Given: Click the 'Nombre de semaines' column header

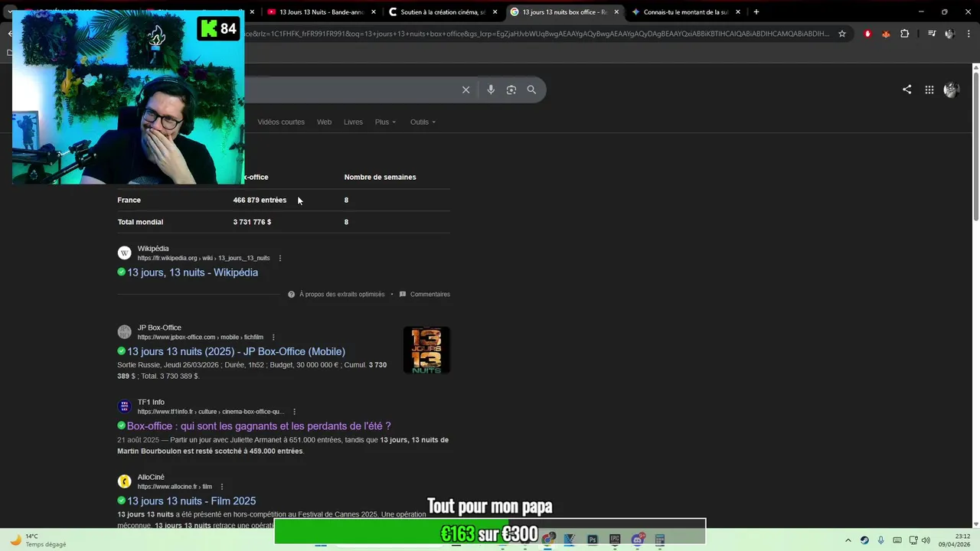Looking at the screenshot, I should 380,177.
